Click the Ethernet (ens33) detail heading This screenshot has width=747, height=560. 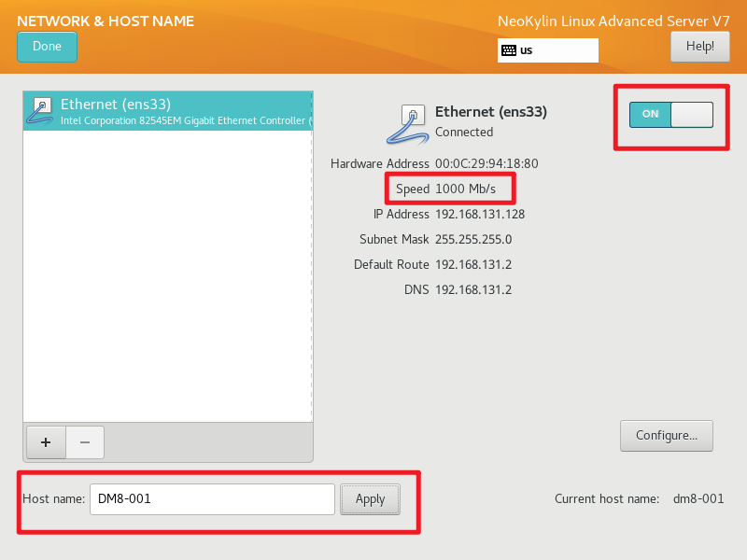[x=491, y=111]
